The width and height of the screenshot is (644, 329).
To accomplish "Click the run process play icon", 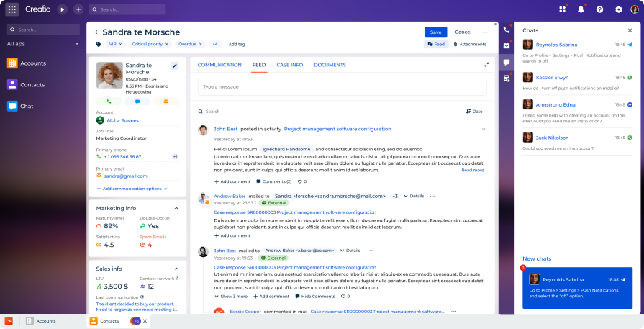I will (x=62, y=9).
